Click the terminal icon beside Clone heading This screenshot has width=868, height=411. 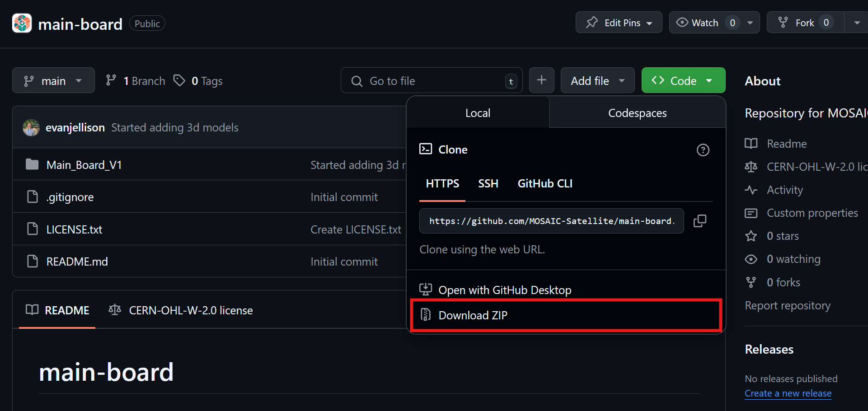tap(426, 149)
